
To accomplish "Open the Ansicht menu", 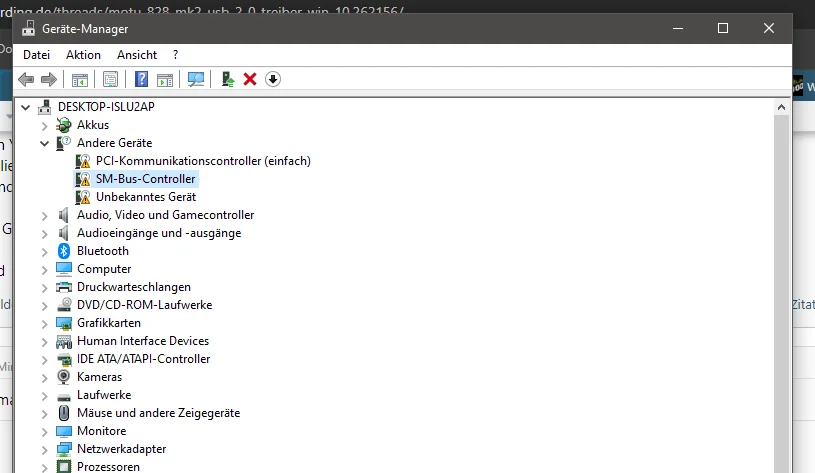I will [x=137, y=55].
